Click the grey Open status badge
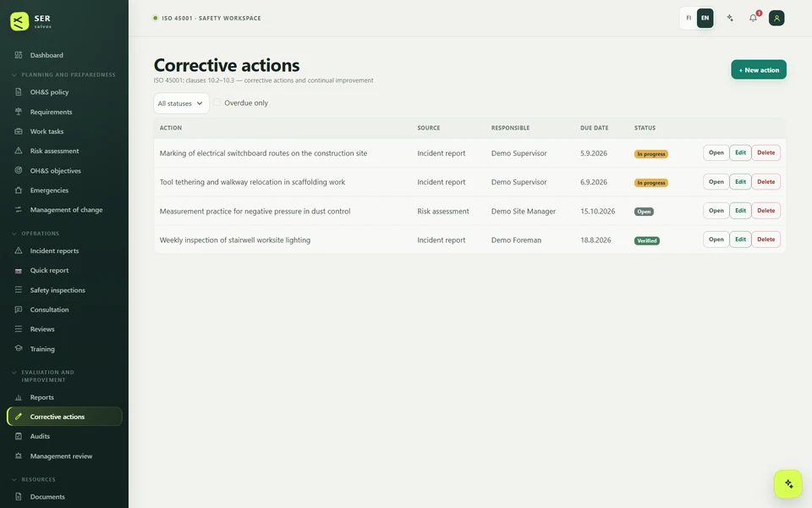This screenshot has width=812, height=508. [x=644, y=212]
